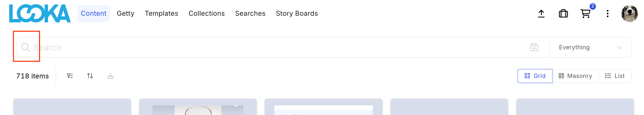Screen dimensions: 644x115
Task: Click the download icon near item count
Action: pyautogui.click(x=110, y=76)
